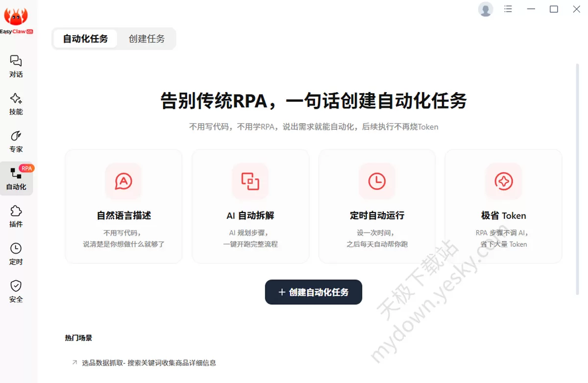
Task: Click the 告别传统RPA main headline
Action: click(x=314, y=101)
